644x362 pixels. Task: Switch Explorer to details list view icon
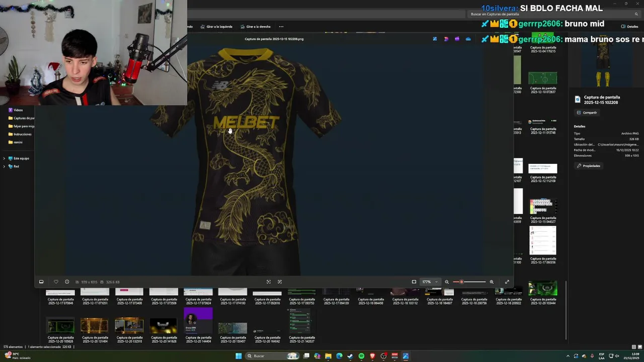633,347
